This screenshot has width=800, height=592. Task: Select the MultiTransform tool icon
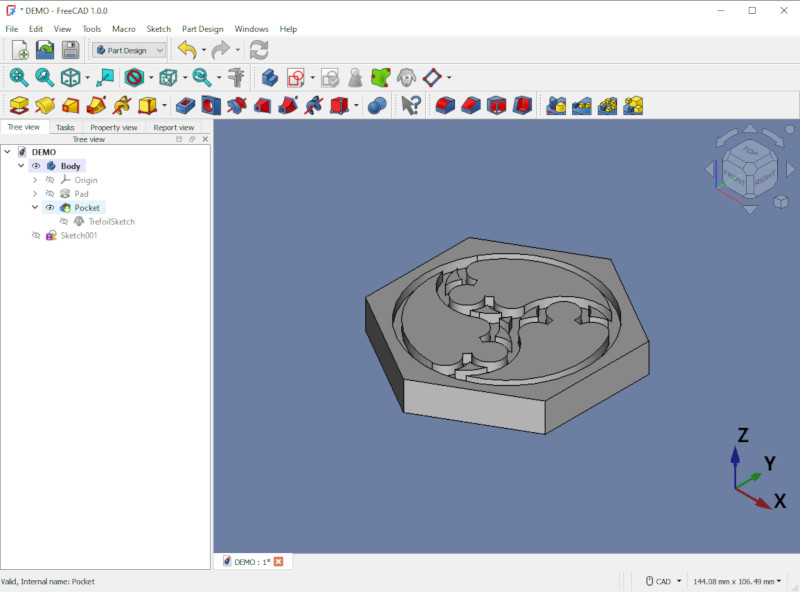[633, 106]
